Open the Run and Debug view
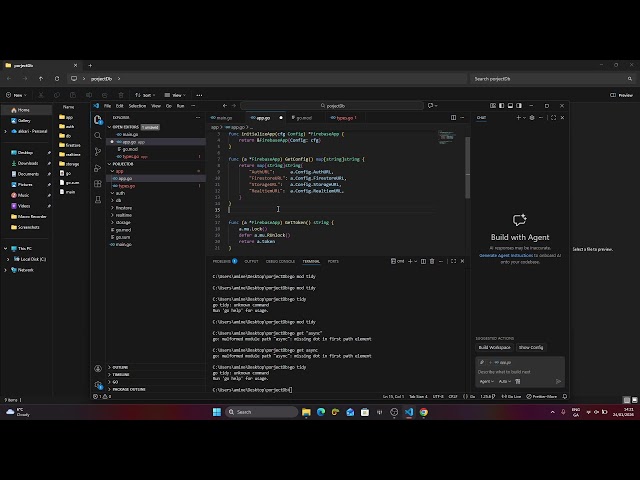640x480 pixels. (98, 168)
